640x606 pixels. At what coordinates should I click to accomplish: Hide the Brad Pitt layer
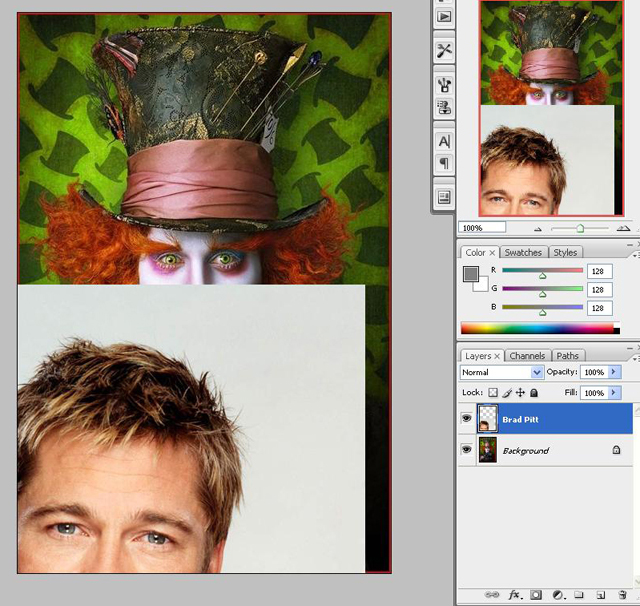click(467, 418)
